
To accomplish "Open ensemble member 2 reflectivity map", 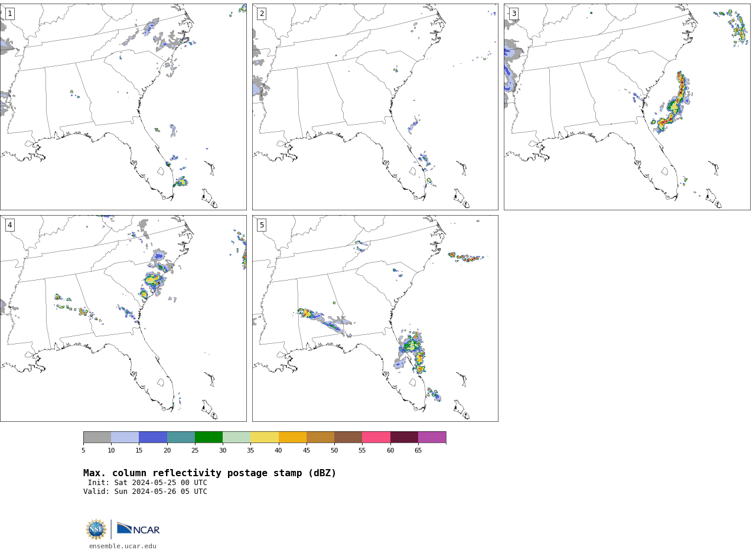I will coord(375,107).
